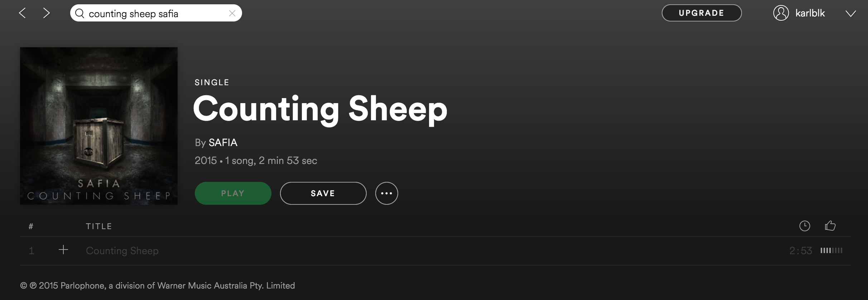Image resolution: width=868 pixels, height=300 pixels.
Task: Save the Counting Sheep single
Action: pos(323,193)
